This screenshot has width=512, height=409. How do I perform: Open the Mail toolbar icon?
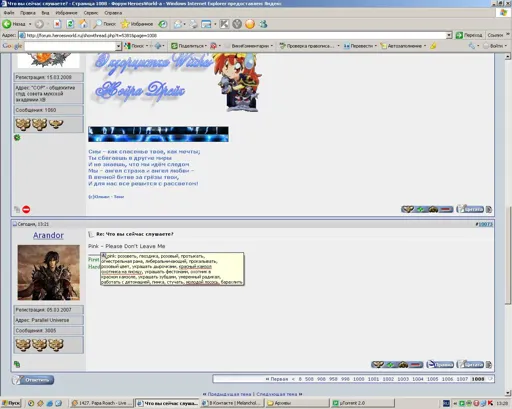pyautogui.click(x=178, y=24)
